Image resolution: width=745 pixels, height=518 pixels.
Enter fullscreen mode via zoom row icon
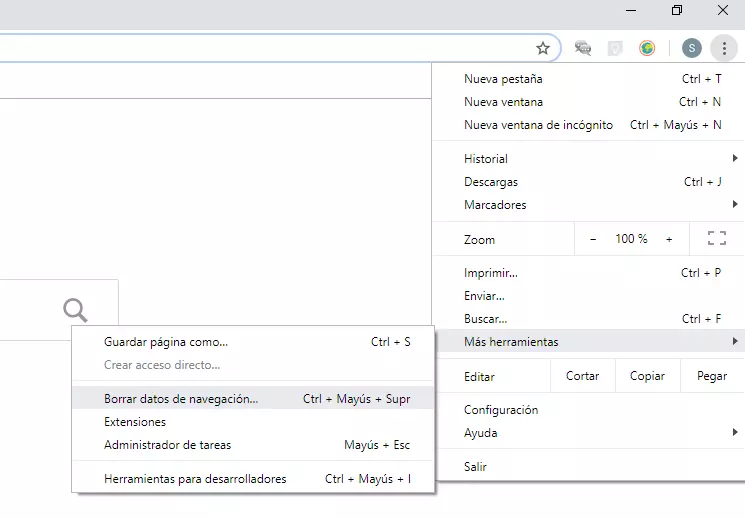[x=716, y=239]
